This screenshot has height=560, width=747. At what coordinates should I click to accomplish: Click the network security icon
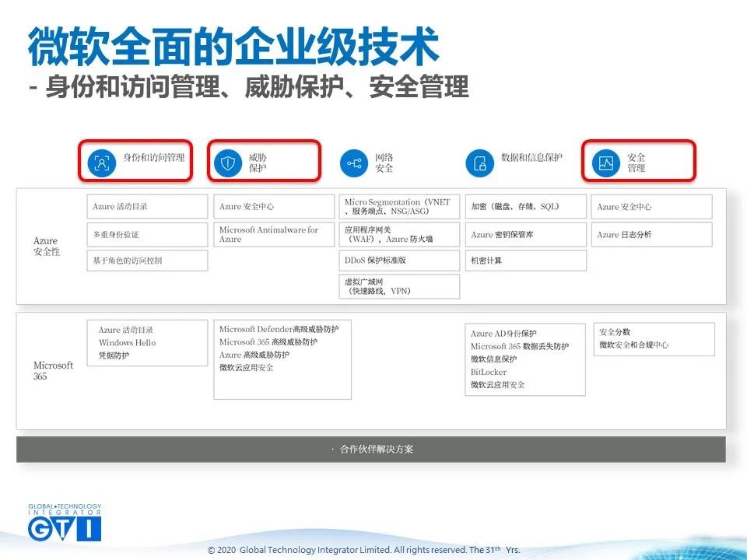[354, 163]
